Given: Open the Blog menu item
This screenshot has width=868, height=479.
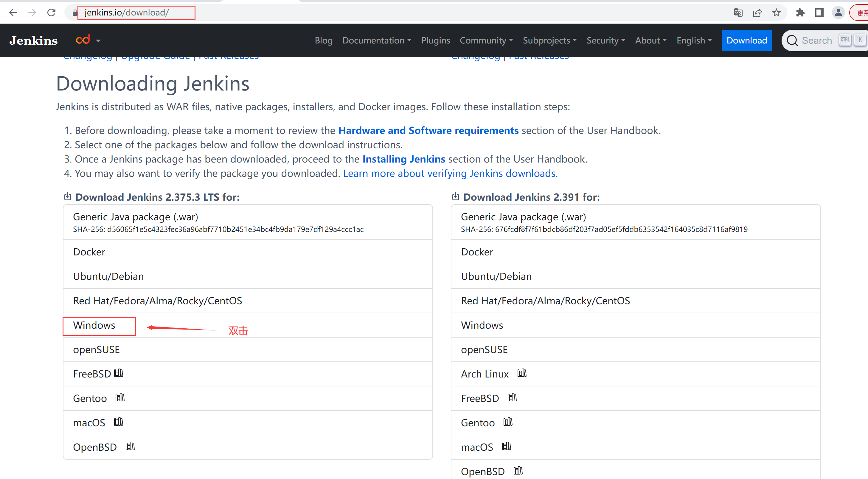Looking at the screenshot, I should 324,40.
